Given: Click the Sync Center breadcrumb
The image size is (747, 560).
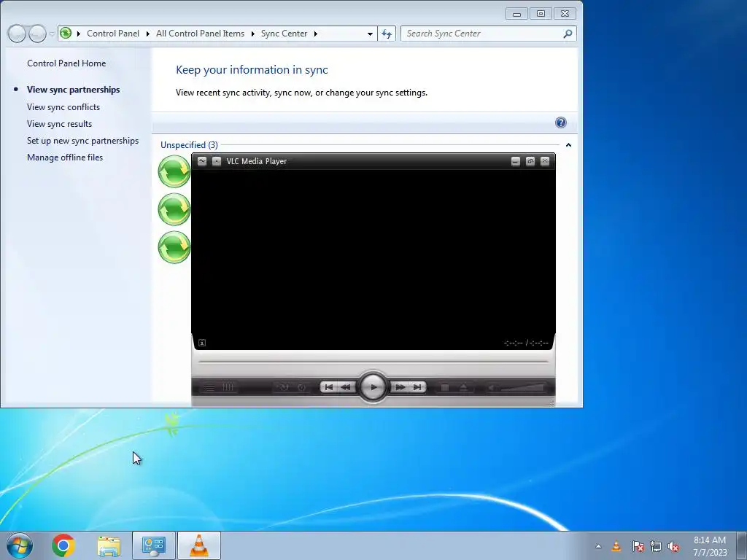Looking at the screenshot, I should click(284, 34).
